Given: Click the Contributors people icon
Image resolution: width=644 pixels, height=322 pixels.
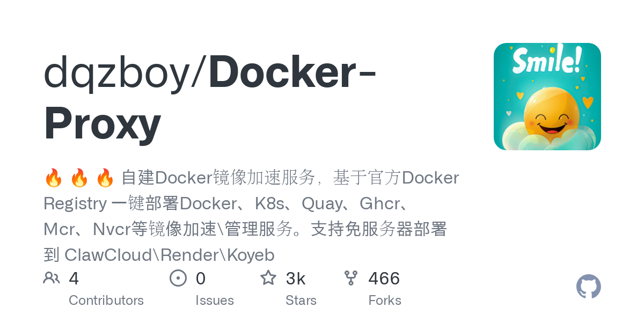Looking at the screenshot, I should coord(52,278).
